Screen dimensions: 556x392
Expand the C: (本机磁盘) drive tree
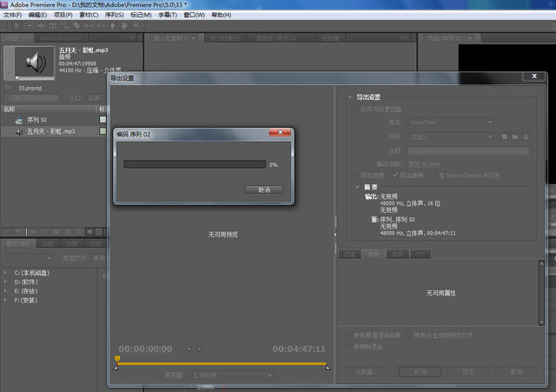pos(6,273)
